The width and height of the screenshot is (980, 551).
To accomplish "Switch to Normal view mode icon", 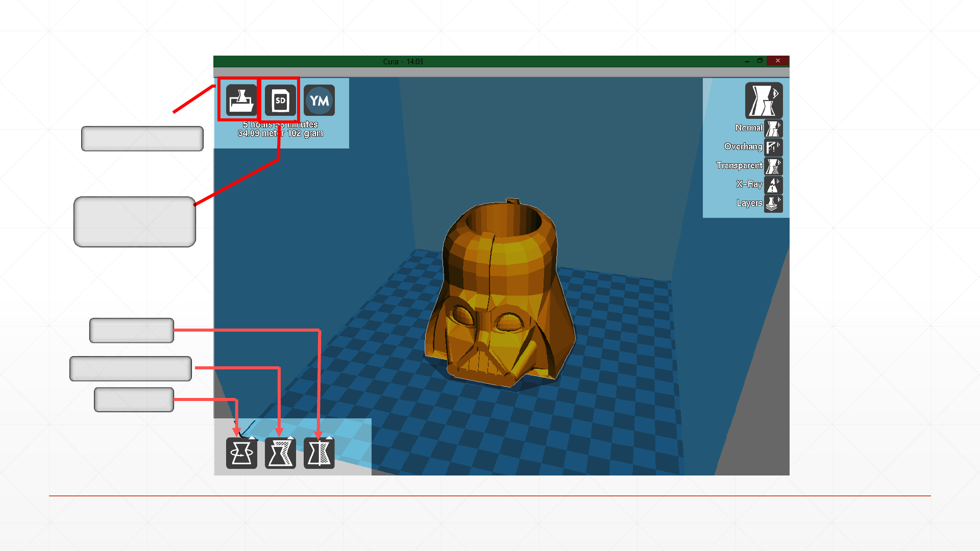I will point(773,129).
